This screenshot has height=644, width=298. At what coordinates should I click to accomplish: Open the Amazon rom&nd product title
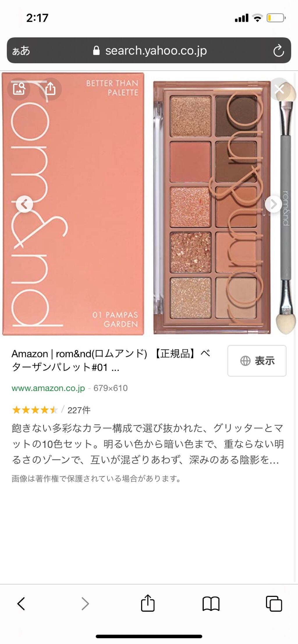pos(111,360)
